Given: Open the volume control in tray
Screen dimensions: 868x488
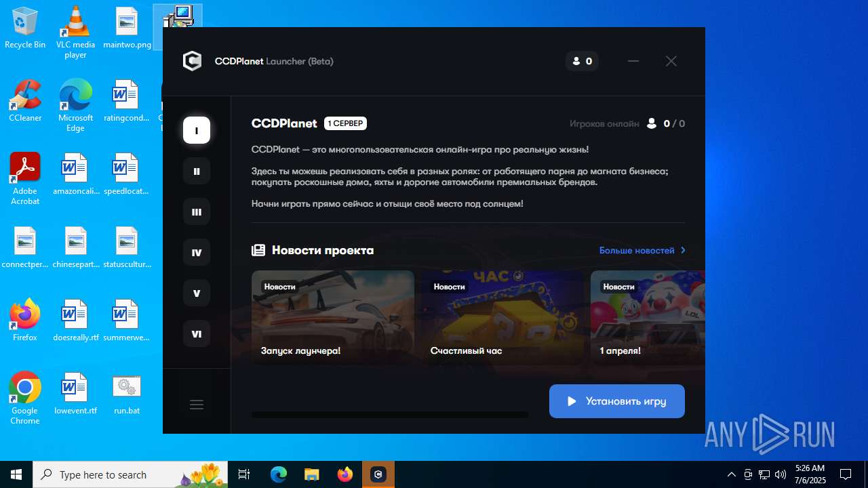Looking at the screenshot, I should click(x=781, y=474).
